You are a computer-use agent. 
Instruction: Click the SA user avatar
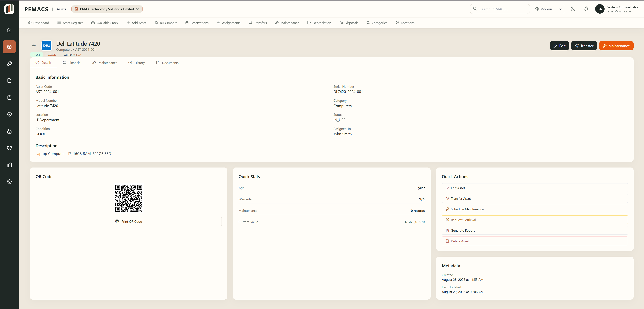coord(600,9)
